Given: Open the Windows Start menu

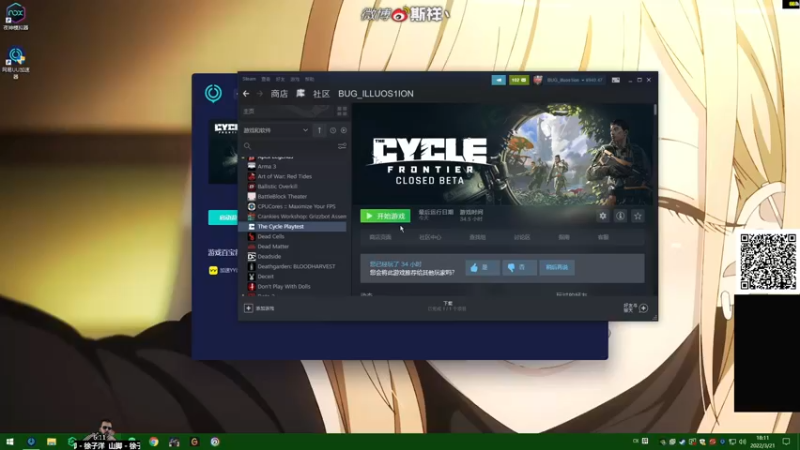Looking at the screenshot, I should 10,442.
